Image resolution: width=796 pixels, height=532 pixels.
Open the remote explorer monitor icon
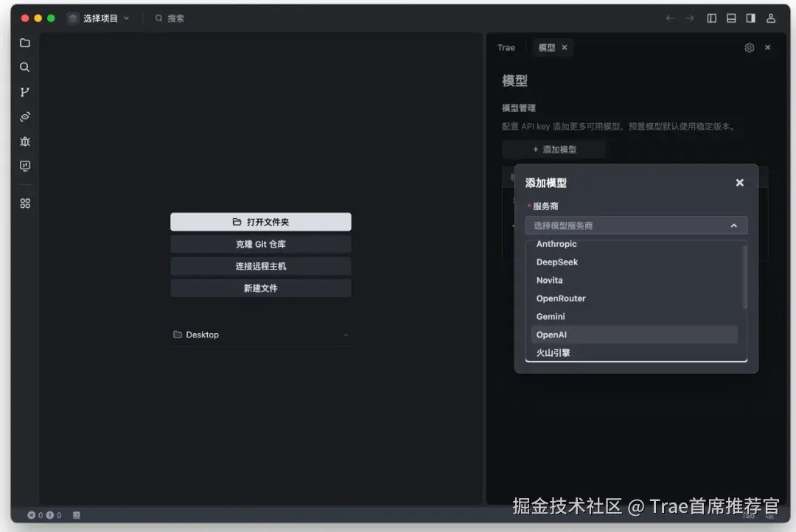24,166
